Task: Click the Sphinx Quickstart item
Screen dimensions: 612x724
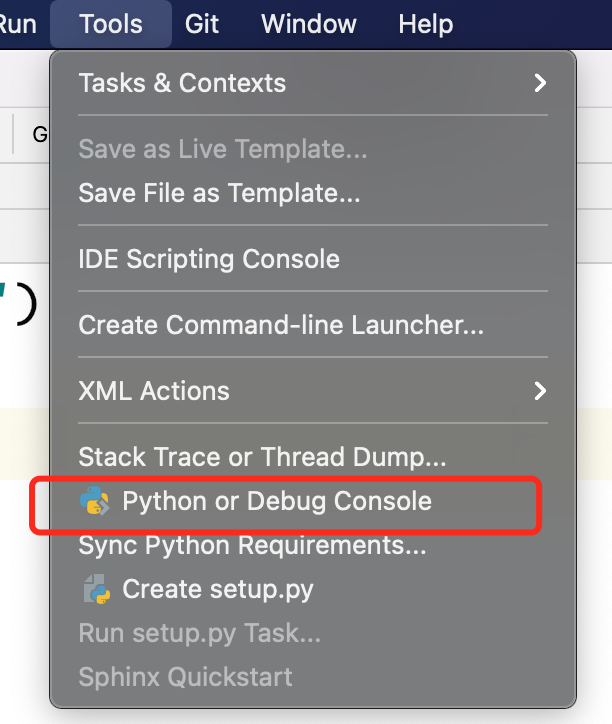Action: (x=313, y=677)
